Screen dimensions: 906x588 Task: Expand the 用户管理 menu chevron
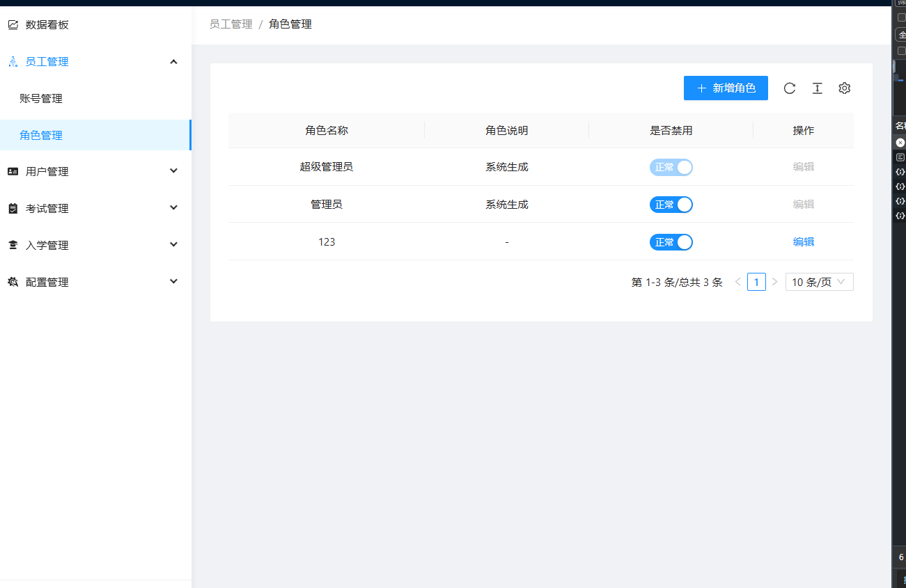[174, 171]
